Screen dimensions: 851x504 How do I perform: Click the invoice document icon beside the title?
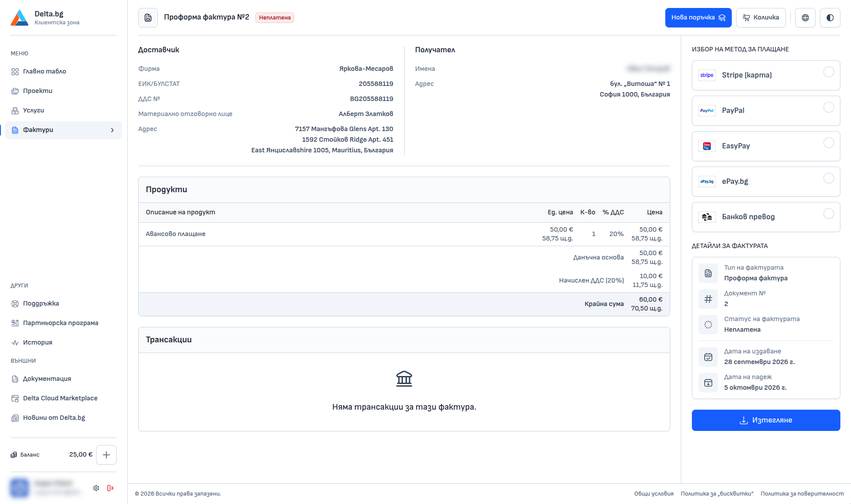tap(148, 18)
